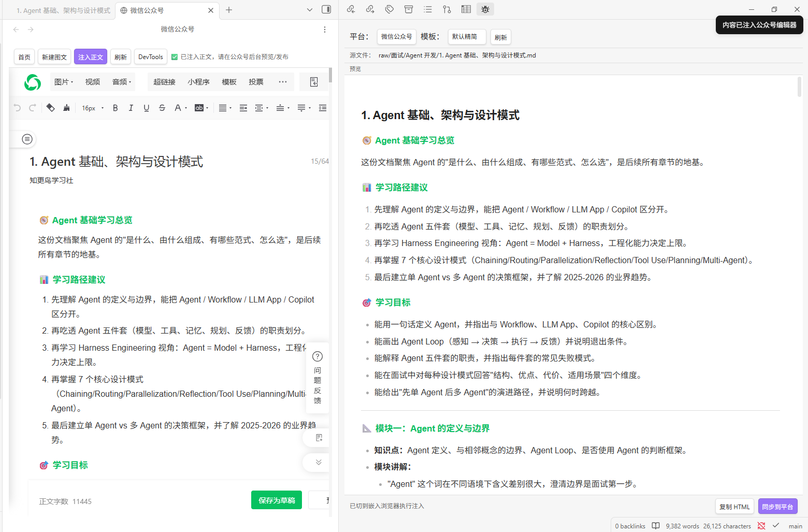The height and width of the screenshot is (532, 808).
Task: Open the 平台 微信公众号 selector
Action: (396, 36)
